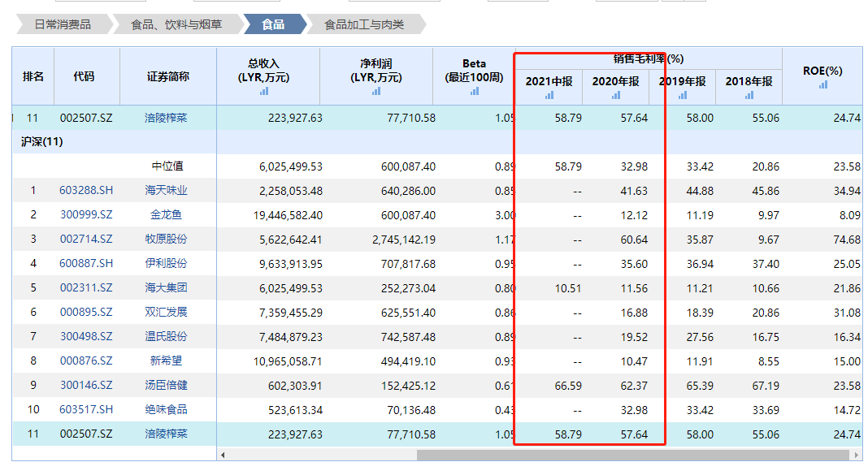Image resolution: width=868 pixels, height=462 pixels.
Task: Select the 食品 breadcrumb tab
Action: pos(273,24)
